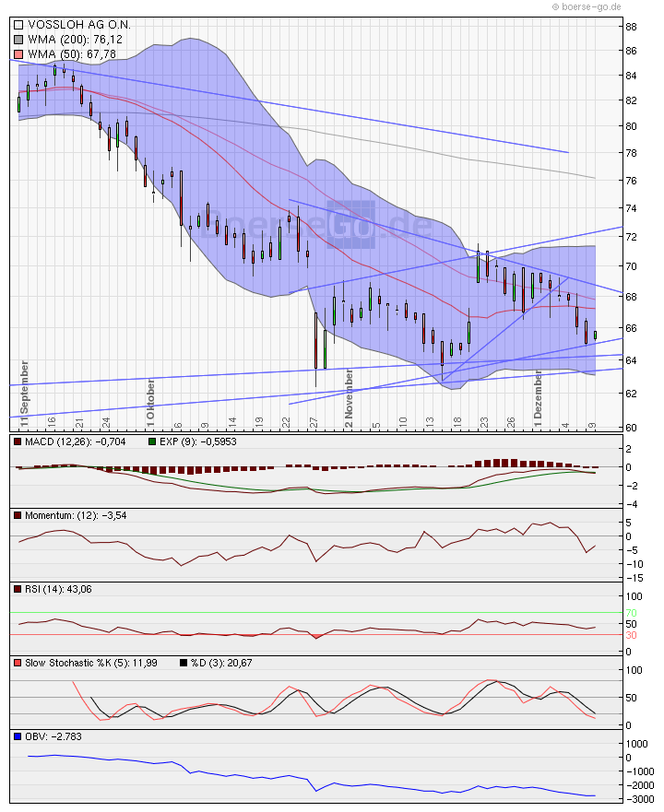
Task: Click the green EXP (9) legend swatch
Action: point(152,441)
